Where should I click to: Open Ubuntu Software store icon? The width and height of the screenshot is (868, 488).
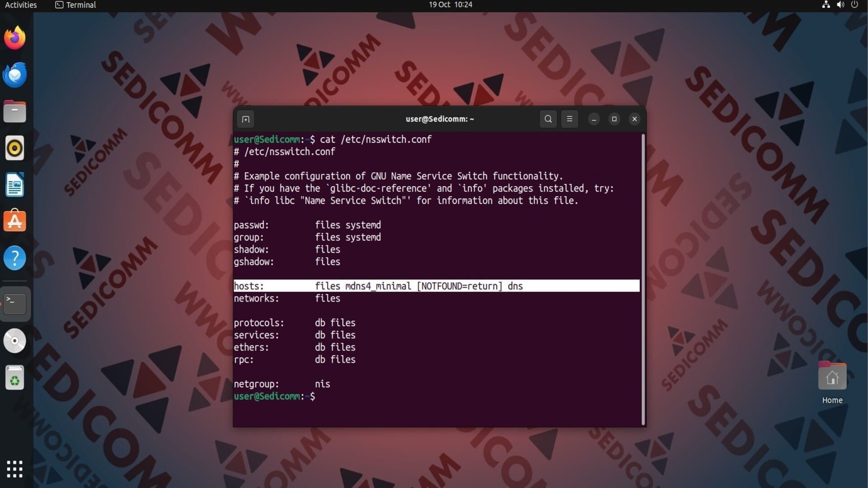(15, 221)
